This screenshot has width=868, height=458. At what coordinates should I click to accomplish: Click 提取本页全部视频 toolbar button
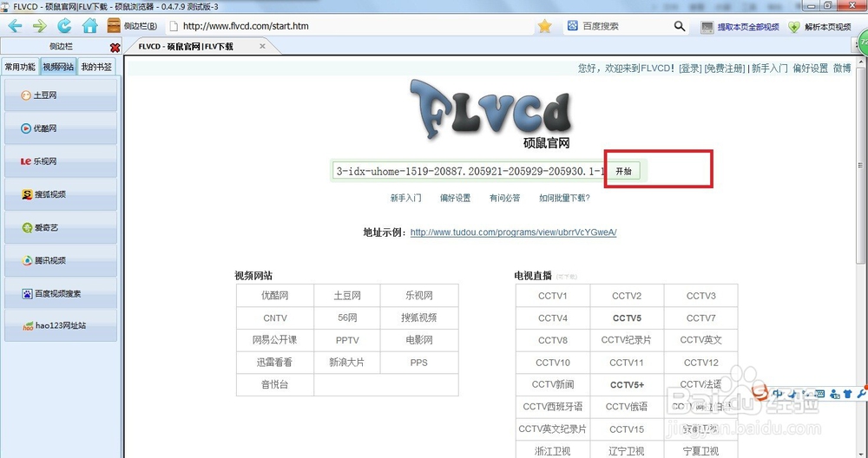coord(740,27)
